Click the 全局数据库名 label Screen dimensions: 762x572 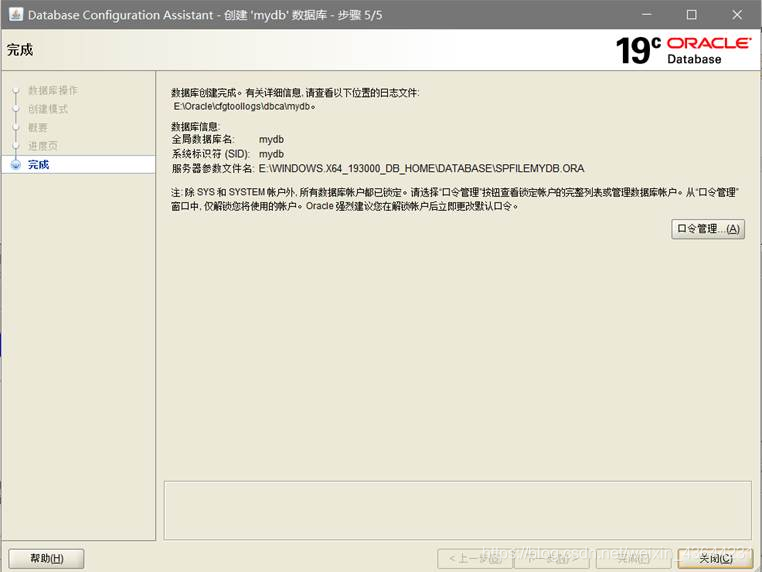(x=203, y=139)
